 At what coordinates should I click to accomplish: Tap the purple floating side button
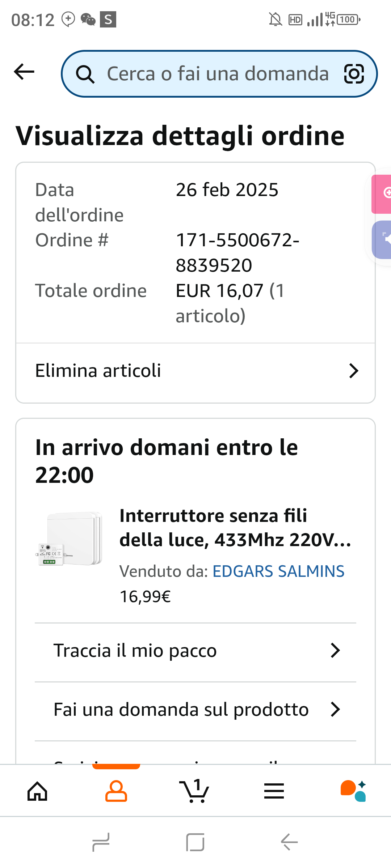click(x=382, y=239)
